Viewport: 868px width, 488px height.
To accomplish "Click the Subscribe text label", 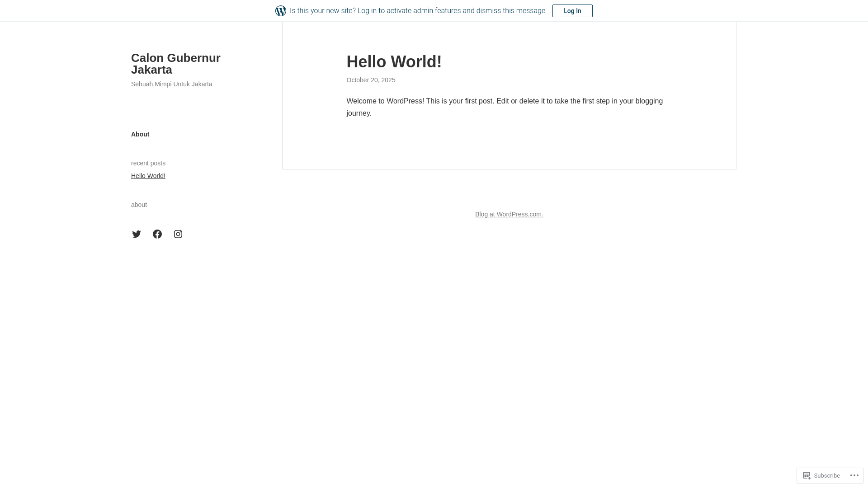I will [x=826, y=476].
